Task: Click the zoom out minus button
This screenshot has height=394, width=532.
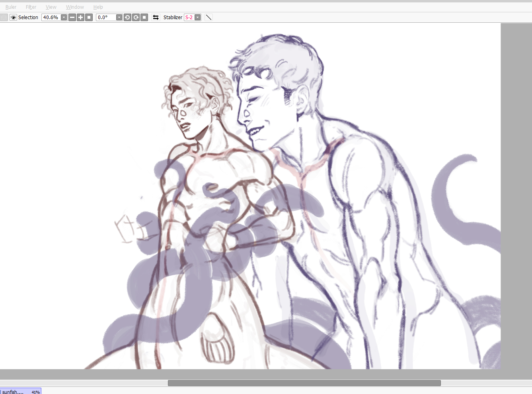Action: pyautogui.click(x=72, y=17)
